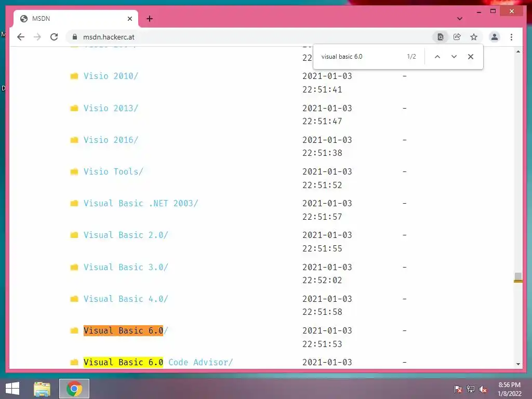Image resolution: width=532 pixels, height=399 pixels.
Task: Select the MSDN tab
Action: (x=76, y=19)
